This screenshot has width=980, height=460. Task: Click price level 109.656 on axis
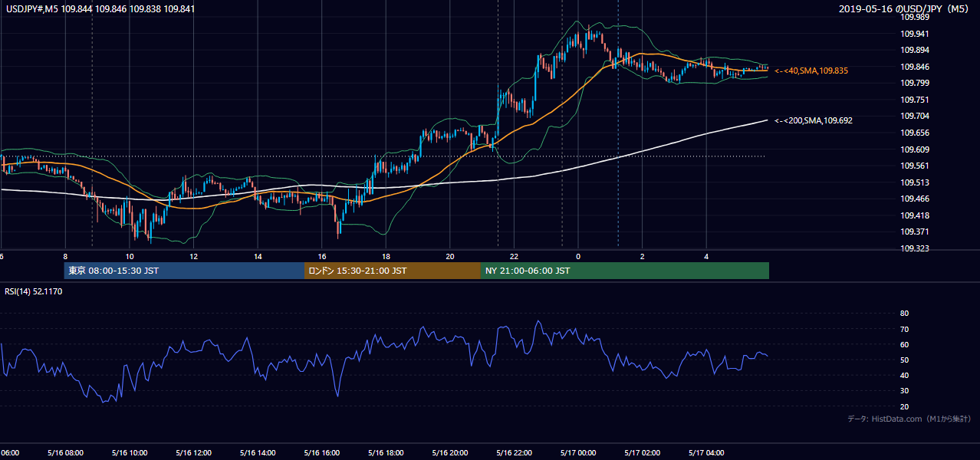(914, 133)
